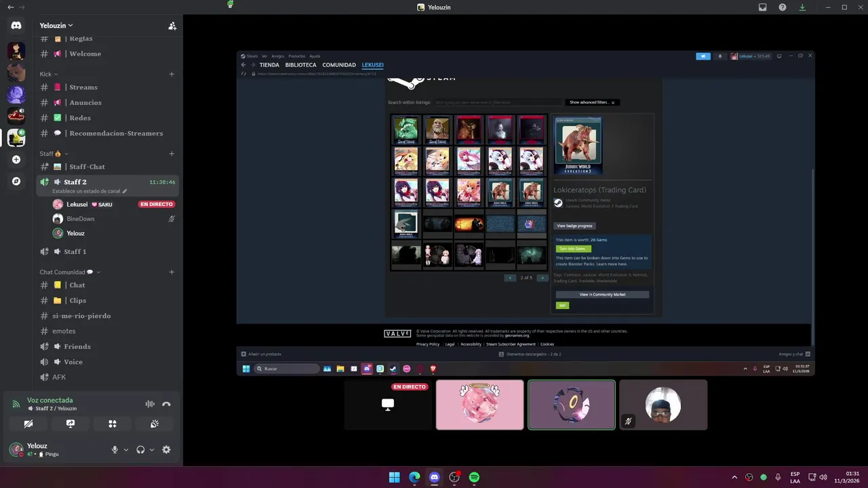Click View in Community Market button
Screen dimensions: 868x488
tap(602, 295)
